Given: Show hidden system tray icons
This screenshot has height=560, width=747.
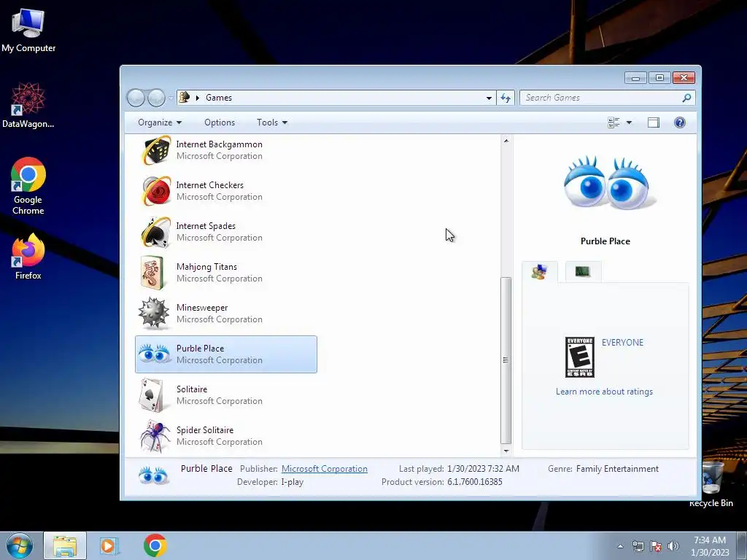Looking at the screenshot, I should coord(620,546).
